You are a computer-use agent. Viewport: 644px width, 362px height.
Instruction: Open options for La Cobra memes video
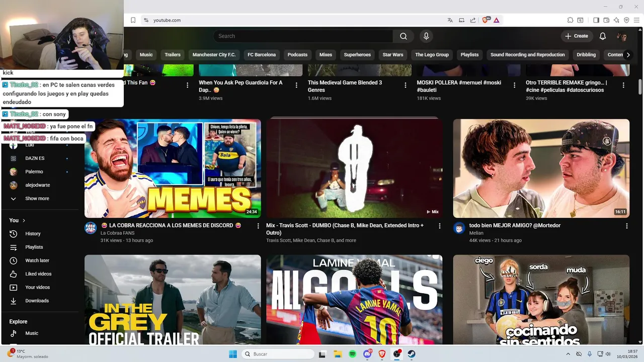click(258, 226)
